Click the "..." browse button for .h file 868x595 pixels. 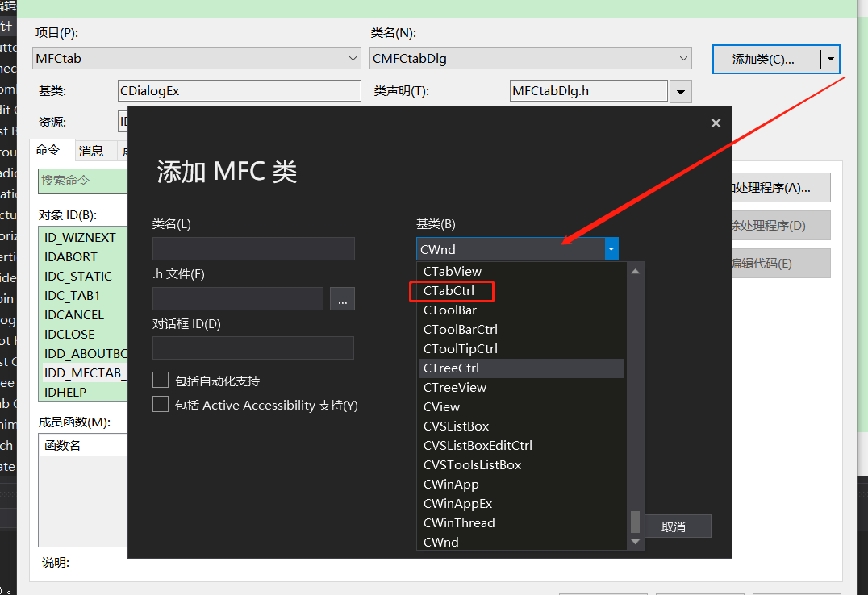[x=342, y=298]
